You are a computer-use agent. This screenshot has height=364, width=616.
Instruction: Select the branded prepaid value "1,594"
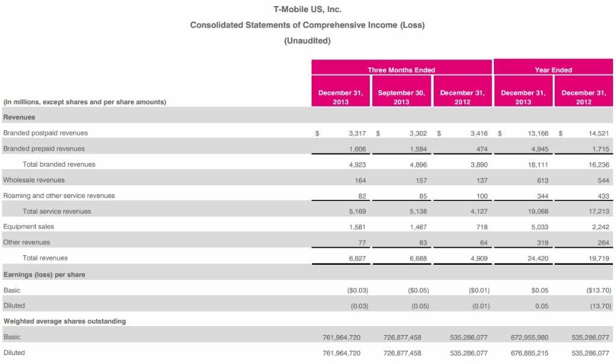(418, 149)
